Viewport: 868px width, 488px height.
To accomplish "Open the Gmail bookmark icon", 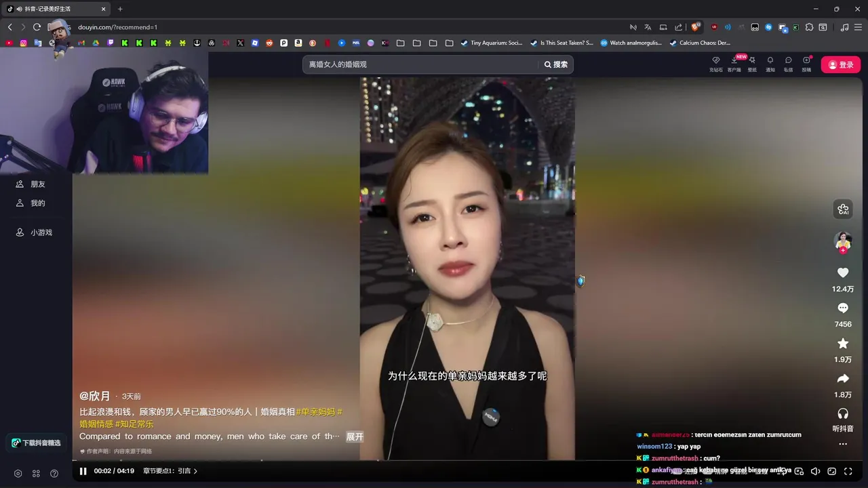I will click(81, 43).
